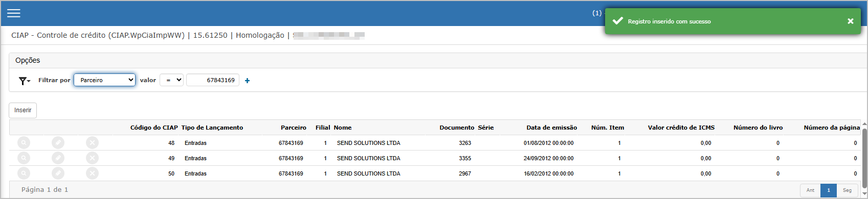View record with CIAP code 48
868x199 pixels.
[x=24, y=143]
